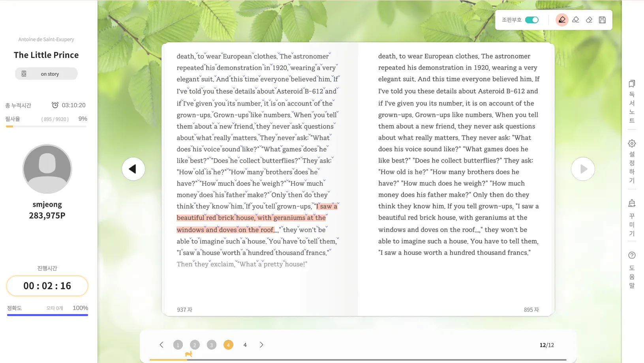
Task: Click the 오타 0개 typo count
Action: point(55,308)
